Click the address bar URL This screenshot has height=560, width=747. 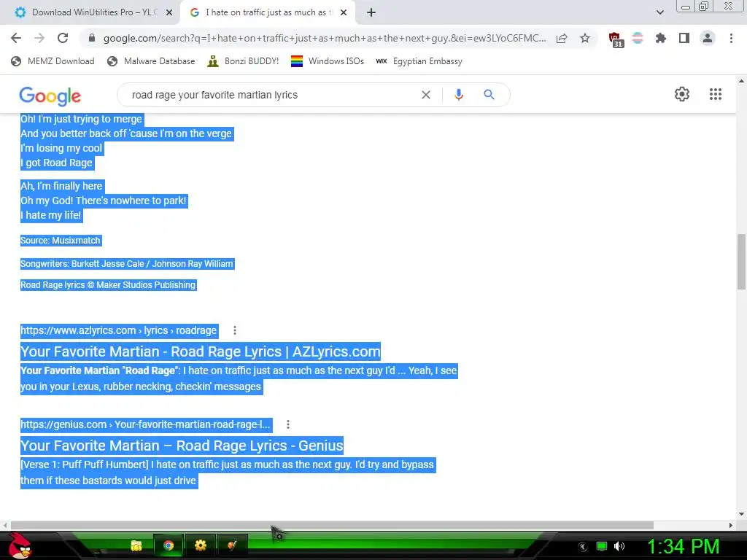[325, 38]
